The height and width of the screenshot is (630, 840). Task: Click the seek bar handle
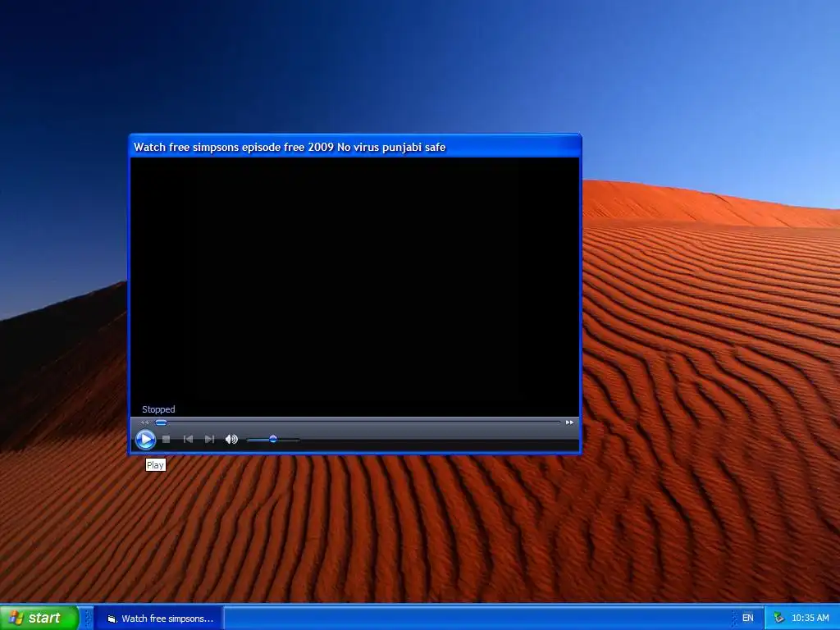[x=161, y=422]
